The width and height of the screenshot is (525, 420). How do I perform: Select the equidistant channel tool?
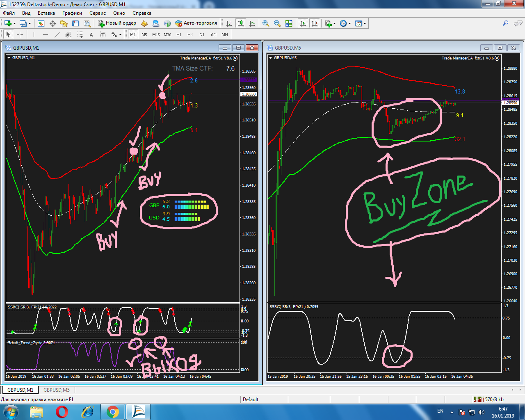click(68, 34)
